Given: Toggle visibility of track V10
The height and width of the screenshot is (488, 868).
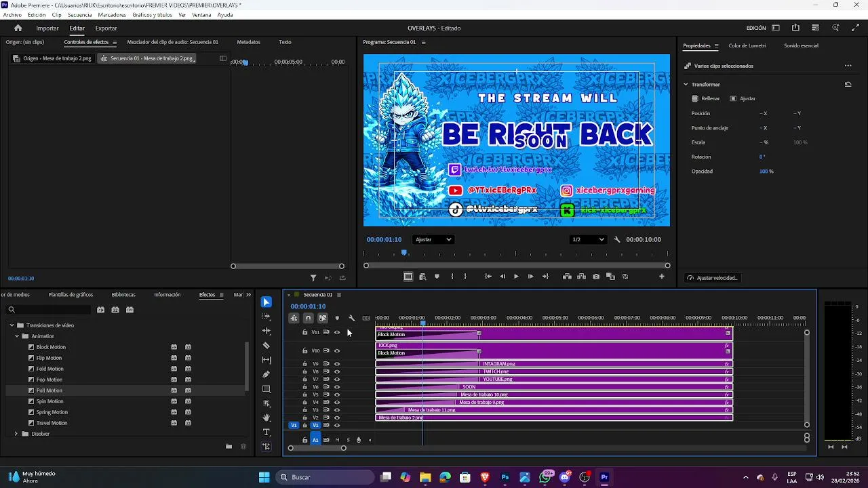Looking at the screenshot, I should [337, 350].
